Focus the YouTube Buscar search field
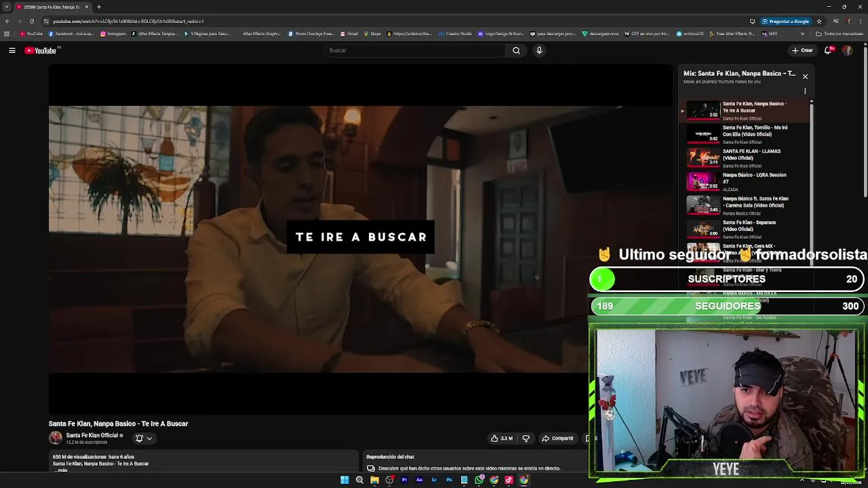Viewport: 868px width, 488px height. [x=415, y=50]
